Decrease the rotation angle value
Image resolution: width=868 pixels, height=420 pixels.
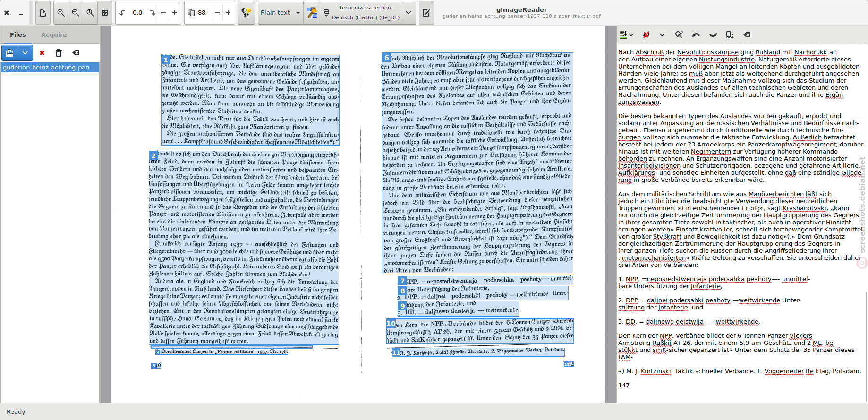[x=163, y=13]
